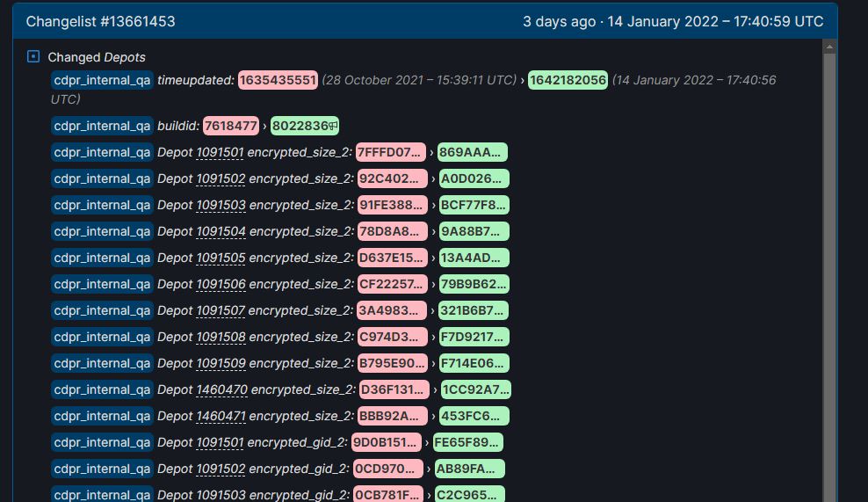868x502 pixels.
Task: Click new value 453FC6...
Action: click(474, 416)
